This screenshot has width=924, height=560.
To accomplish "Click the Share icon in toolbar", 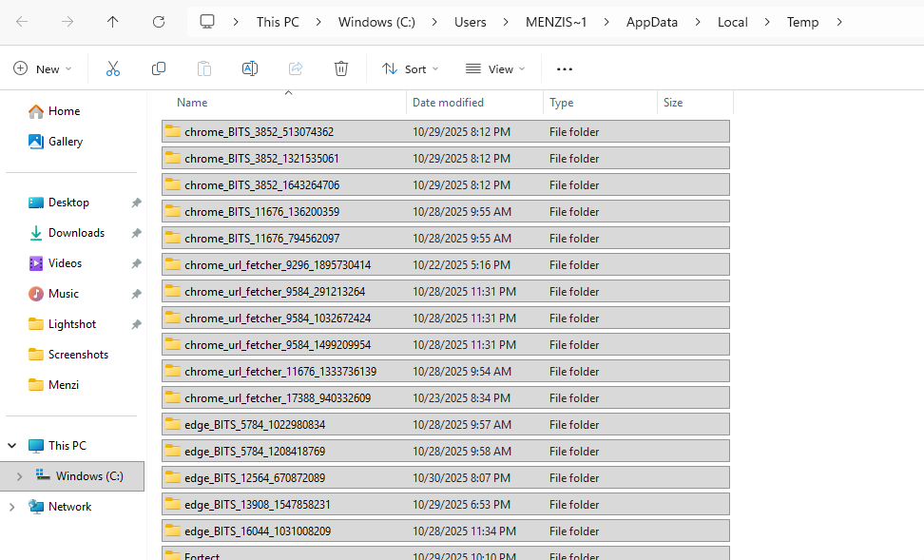I will [x=296, y=68].
